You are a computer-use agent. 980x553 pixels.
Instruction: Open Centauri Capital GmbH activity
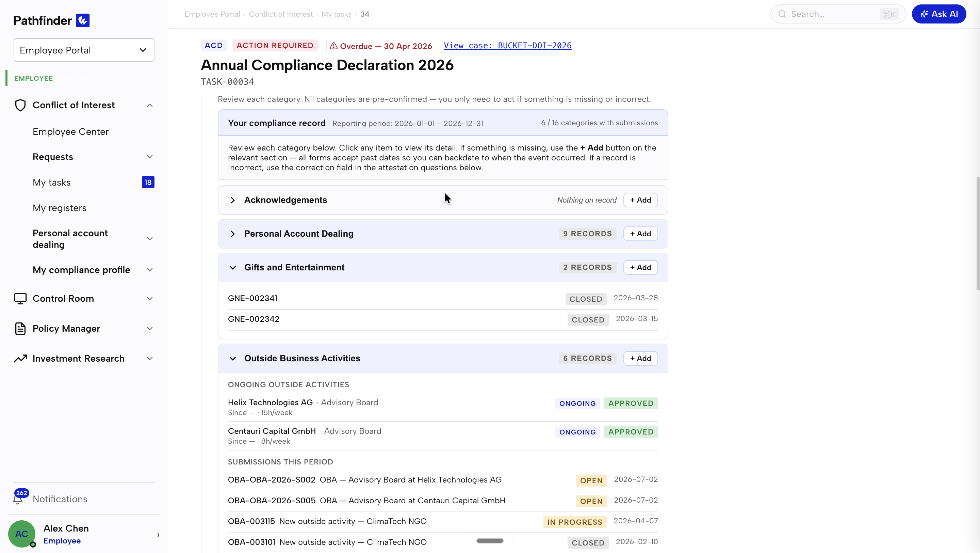point(443,436)
